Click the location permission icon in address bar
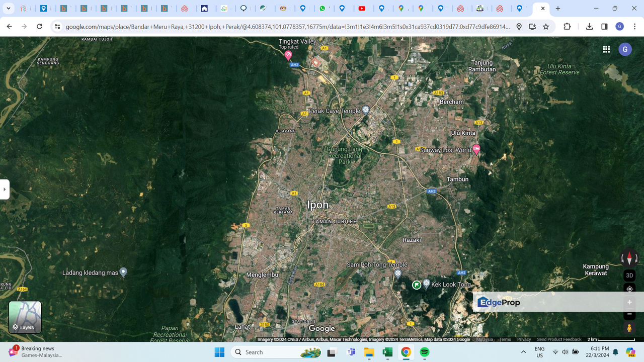Image resolution: width=644 pixels, height=362 pixels. pos(519,27)
